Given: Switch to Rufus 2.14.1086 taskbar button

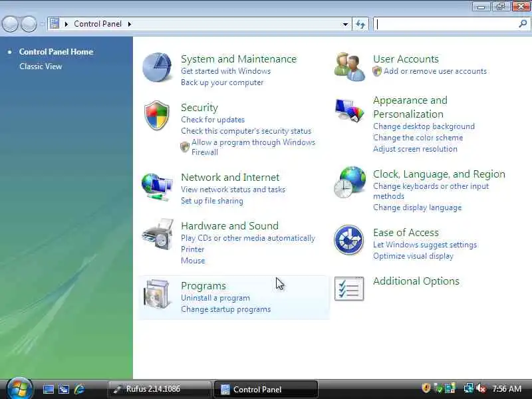Looking at the screenshot, I should click(x=159, y=389).
